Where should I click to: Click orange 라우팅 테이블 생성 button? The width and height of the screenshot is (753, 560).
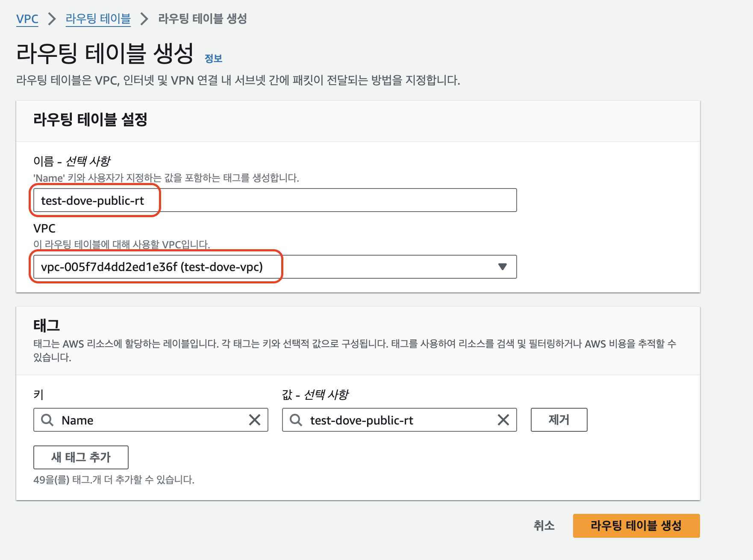pyautogui.click(x=636, y=525)
